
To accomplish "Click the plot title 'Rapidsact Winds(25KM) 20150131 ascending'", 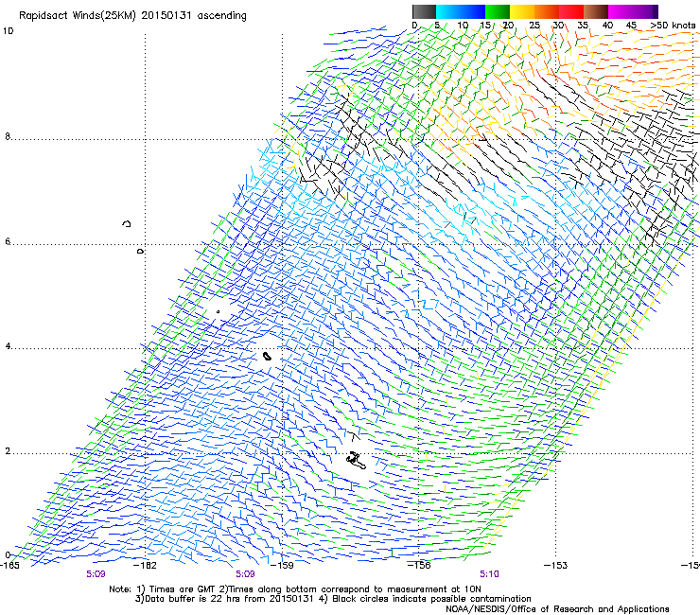I will [132, 16].
